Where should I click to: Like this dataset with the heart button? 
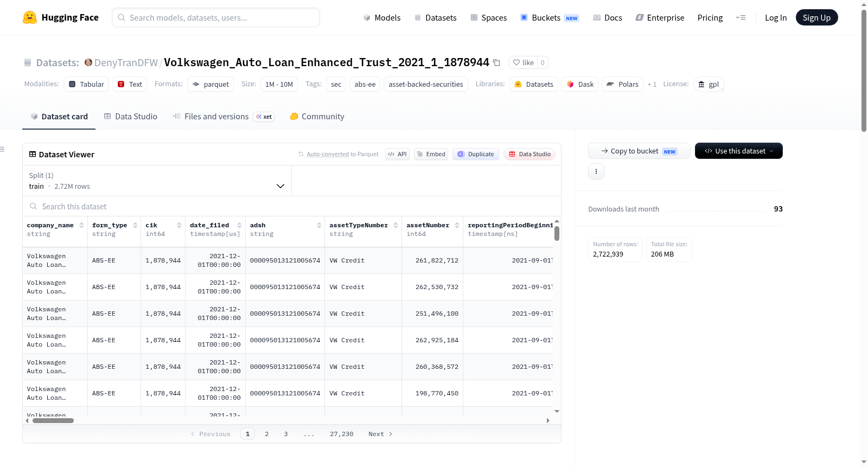coord(523,62)
